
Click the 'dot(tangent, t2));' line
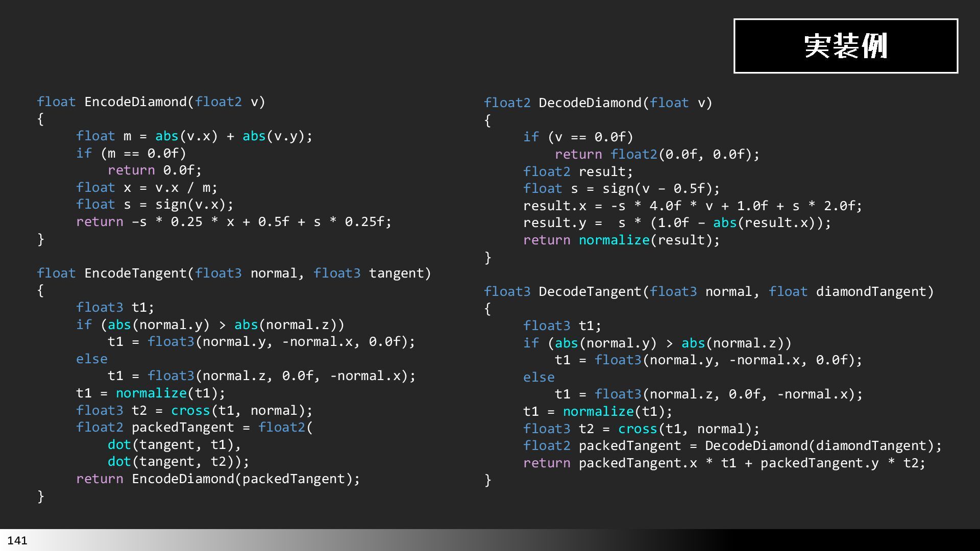point(179,462)
